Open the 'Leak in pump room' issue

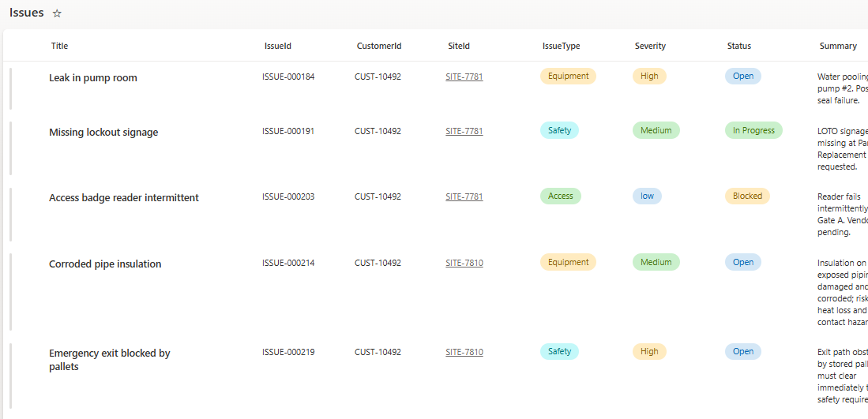coord(92,77)
